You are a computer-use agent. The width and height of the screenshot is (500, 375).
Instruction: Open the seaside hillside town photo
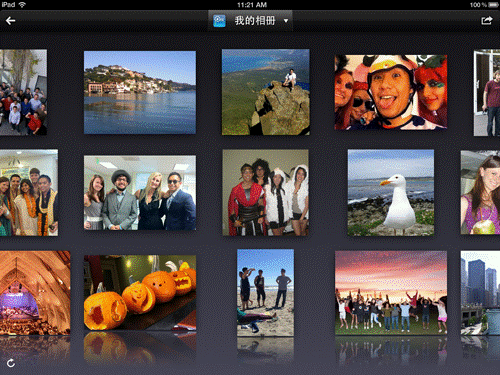click(140, 92)
